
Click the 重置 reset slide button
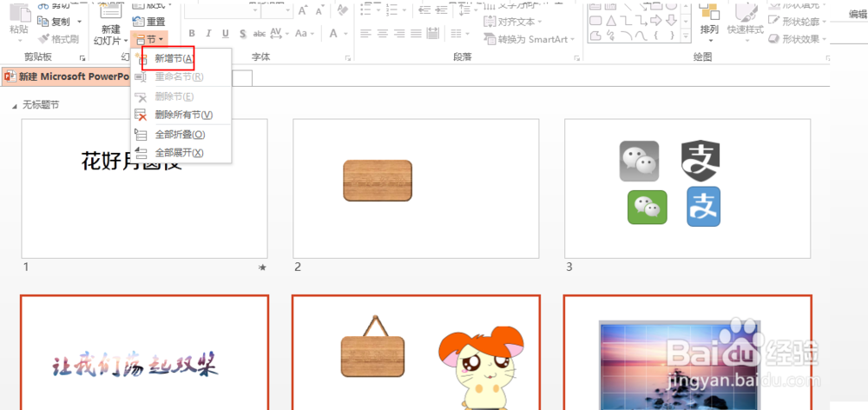point(149,23)
